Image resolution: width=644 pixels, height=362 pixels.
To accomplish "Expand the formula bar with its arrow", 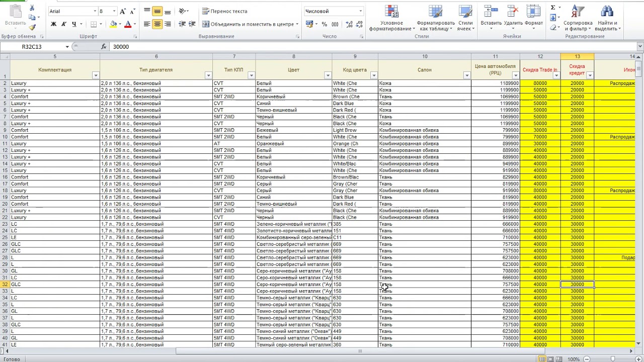I will click(x=640, y=46).
